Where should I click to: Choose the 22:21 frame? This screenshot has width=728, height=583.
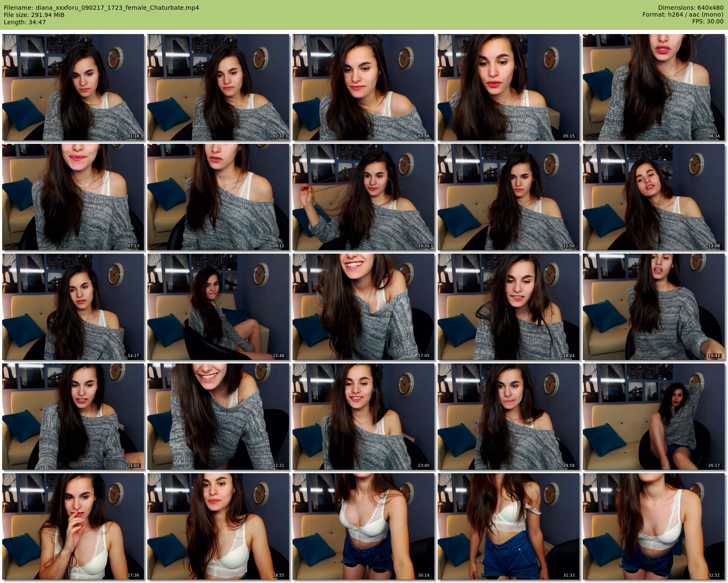218,417
